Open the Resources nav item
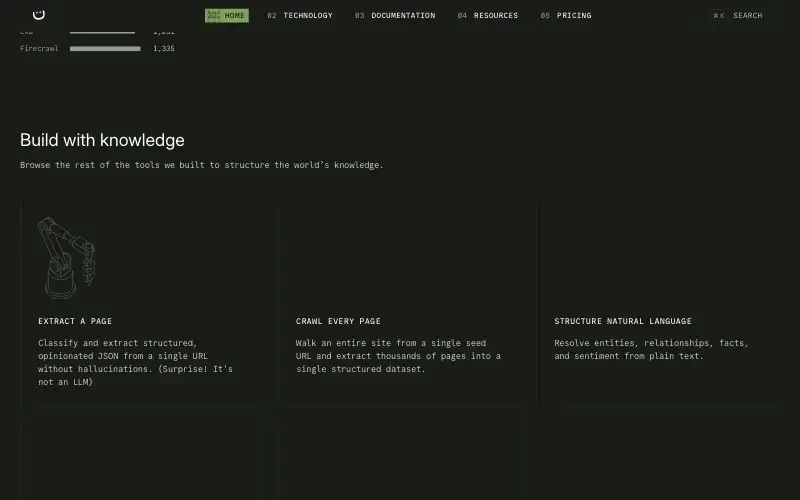The height and width of the screenshot is (500, 800). [488, 16]
